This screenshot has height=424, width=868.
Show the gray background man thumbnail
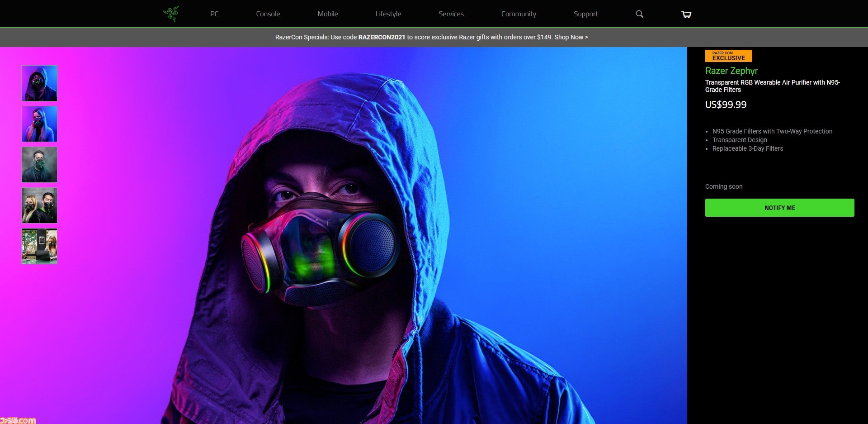39,165
